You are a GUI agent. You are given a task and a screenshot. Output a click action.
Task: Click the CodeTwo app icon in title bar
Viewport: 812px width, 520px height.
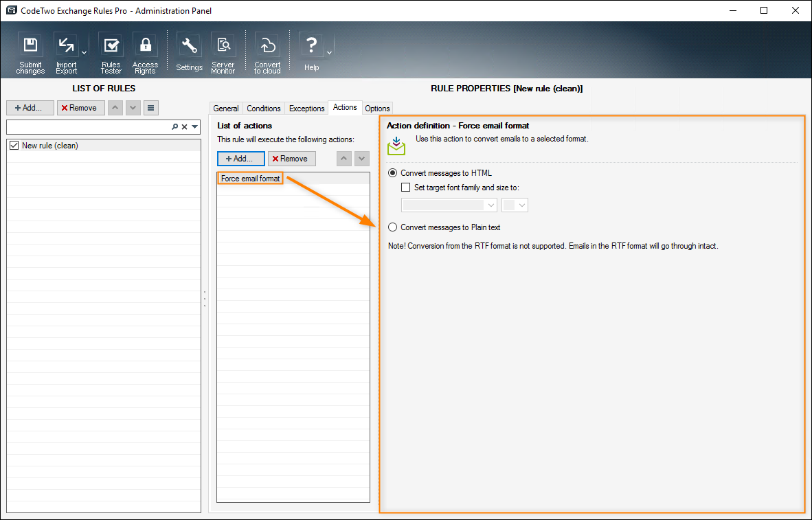(12, 10)
